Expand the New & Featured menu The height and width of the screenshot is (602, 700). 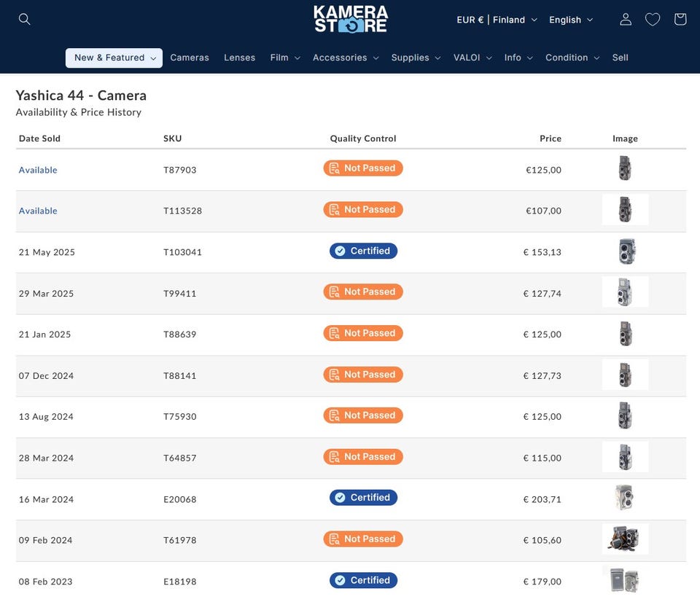coord(114,58)
